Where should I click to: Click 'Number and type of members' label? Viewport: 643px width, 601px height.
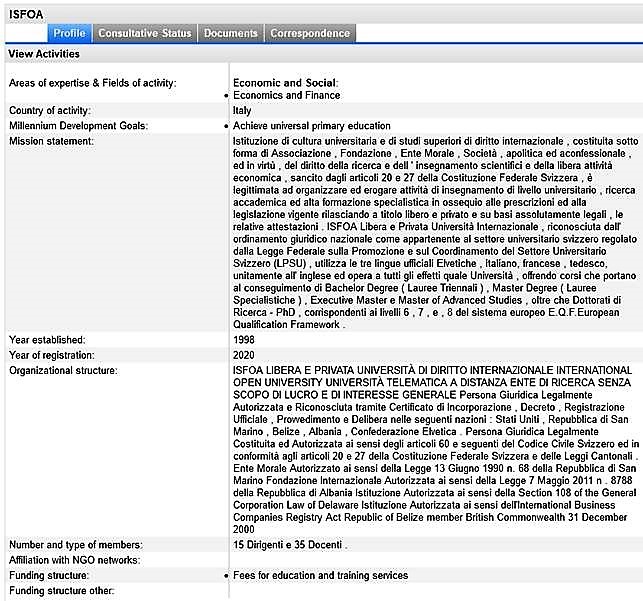click(x=76, y=545)
